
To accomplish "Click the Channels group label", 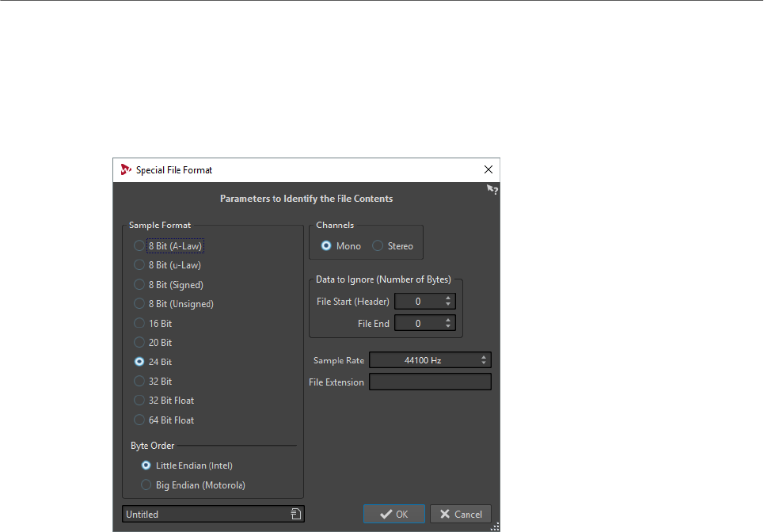I will (x=335, y=225).
